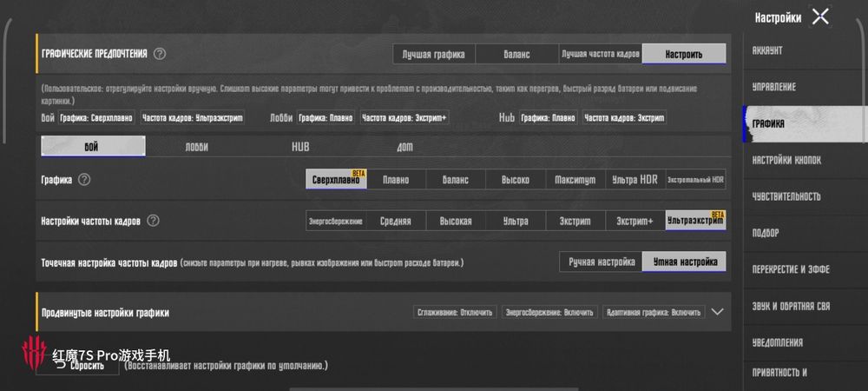This screenshot has height=391, width=868.
Task: Switch to the Дом tab
Action: (x=404, y=148)
